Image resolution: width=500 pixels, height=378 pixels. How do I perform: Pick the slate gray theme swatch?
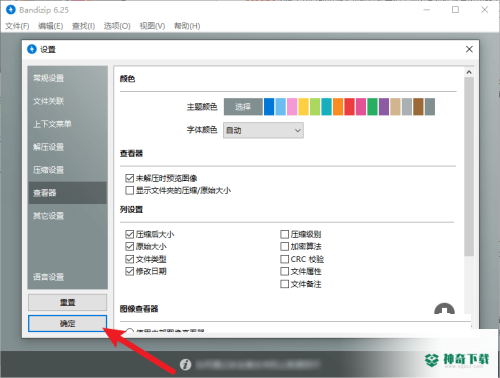point(430,107)
